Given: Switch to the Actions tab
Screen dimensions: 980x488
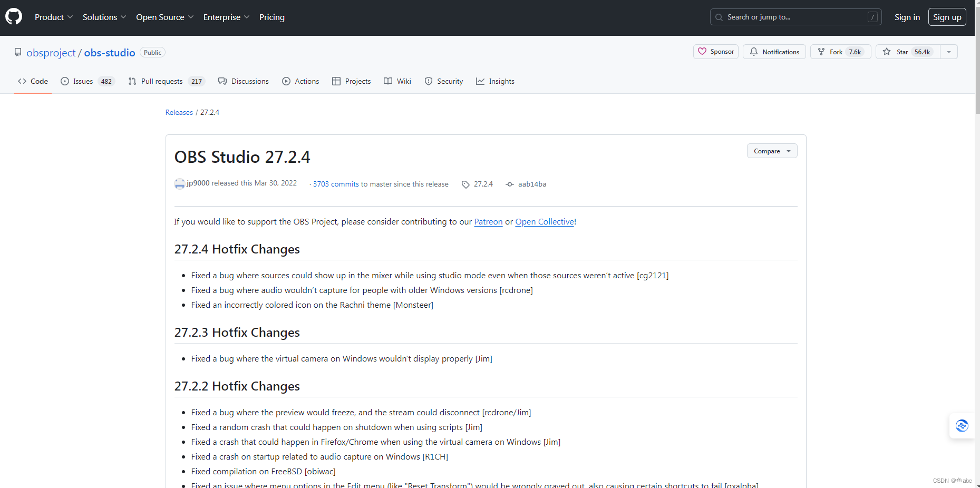Looking at the screenshot, I should click(300, 81).
